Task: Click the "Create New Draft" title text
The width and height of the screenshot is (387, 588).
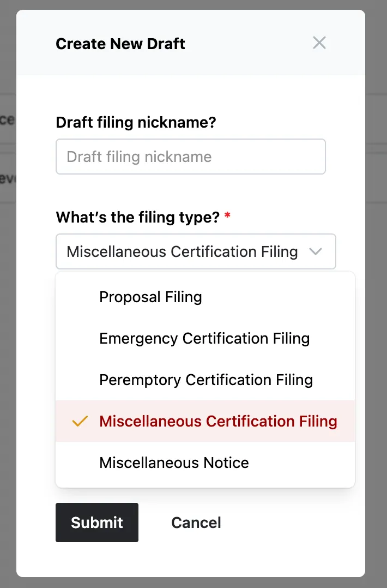Action: pos(120,44)
